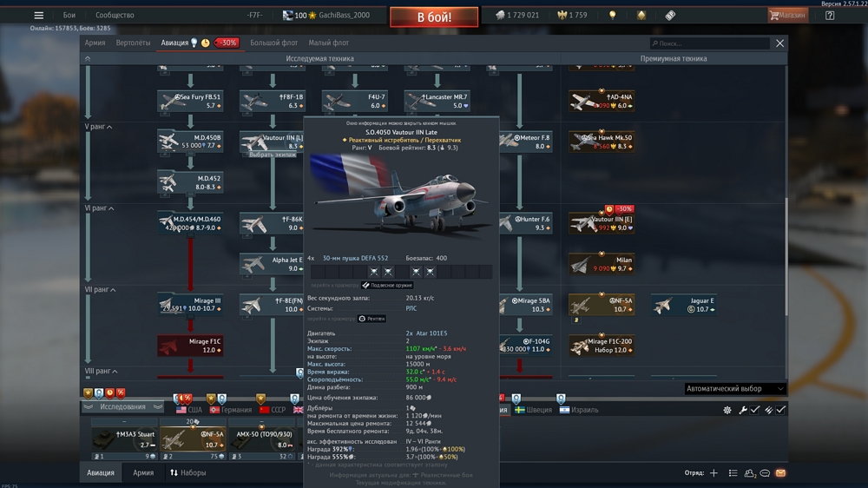Viewport: 868px width, 488px height.
Task: Switch to Израиль nation
Action: click(x=578, y=410)
